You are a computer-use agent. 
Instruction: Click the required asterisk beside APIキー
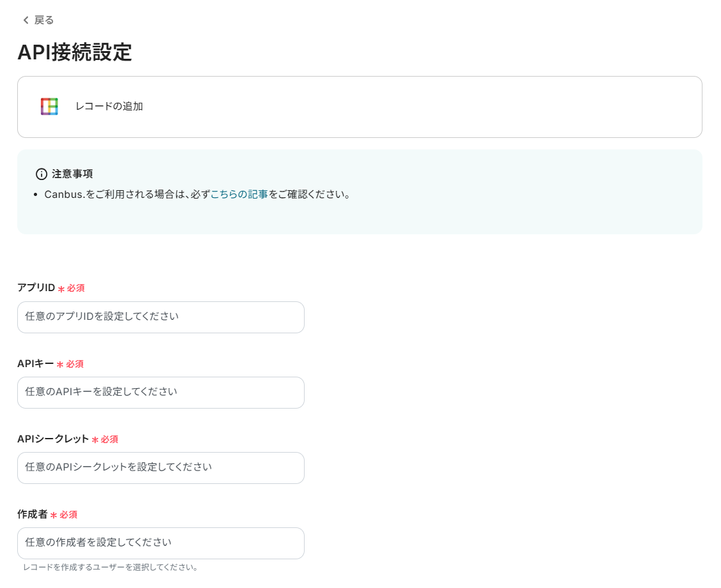click(60, 365)
